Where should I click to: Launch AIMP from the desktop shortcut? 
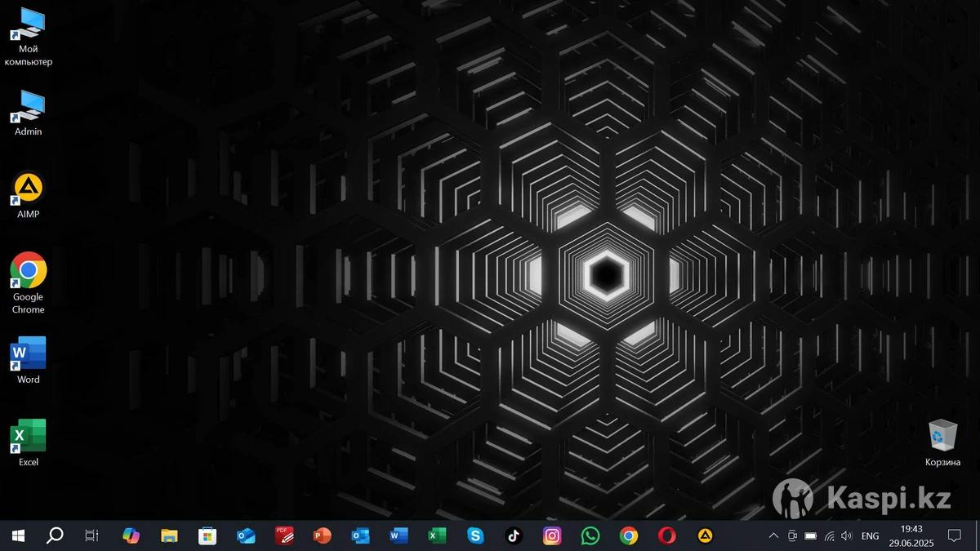click(29, 196)
